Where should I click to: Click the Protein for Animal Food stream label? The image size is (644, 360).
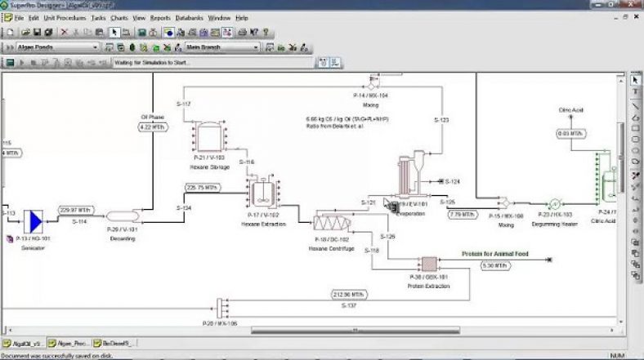point(495,254)
